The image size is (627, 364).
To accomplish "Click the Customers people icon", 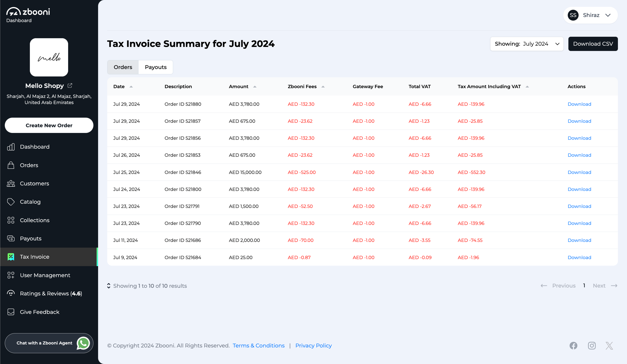I will click(x=11, y=183).
